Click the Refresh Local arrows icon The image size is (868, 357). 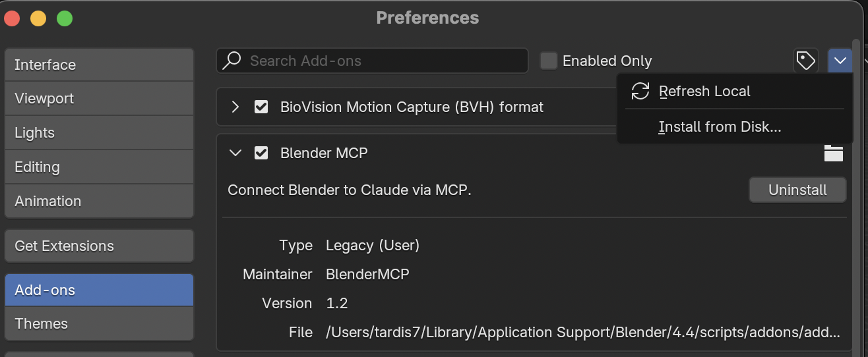tap(640, 91)
